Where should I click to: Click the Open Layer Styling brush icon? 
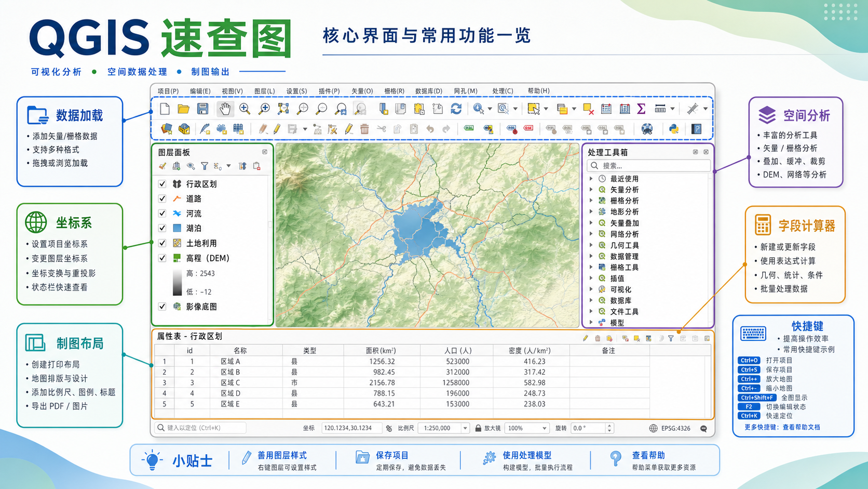tap(163, 166)
